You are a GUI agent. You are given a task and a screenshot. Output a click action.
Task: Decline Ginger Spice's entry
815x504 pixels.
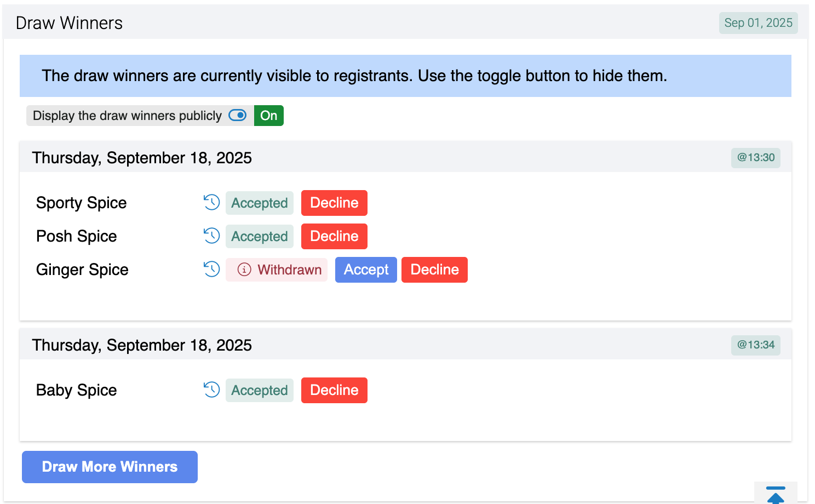click(434, 270)
